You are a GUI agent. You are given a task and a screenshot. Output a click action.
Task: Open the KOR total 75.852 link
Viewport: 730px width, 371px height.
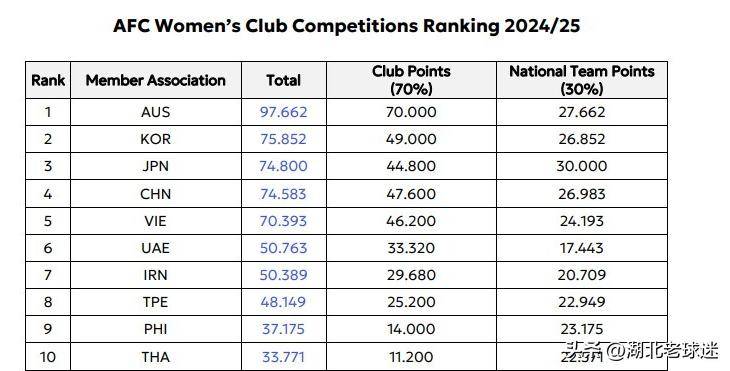284,139
